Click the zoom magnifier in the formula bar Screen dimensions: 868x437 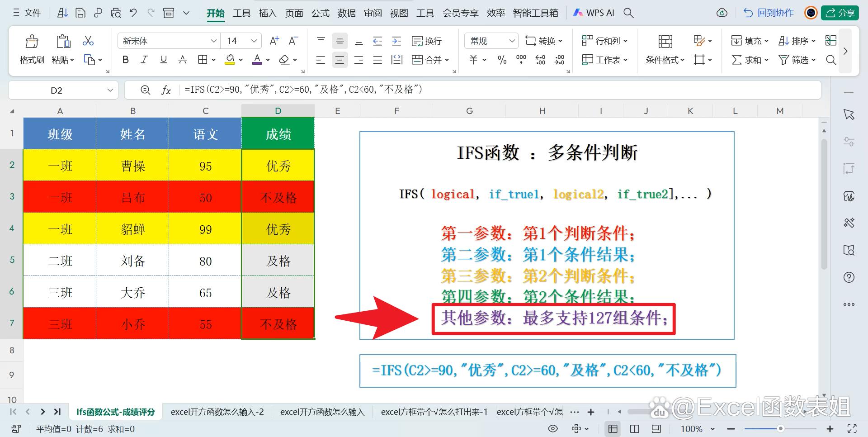click(x=145, y=90)
